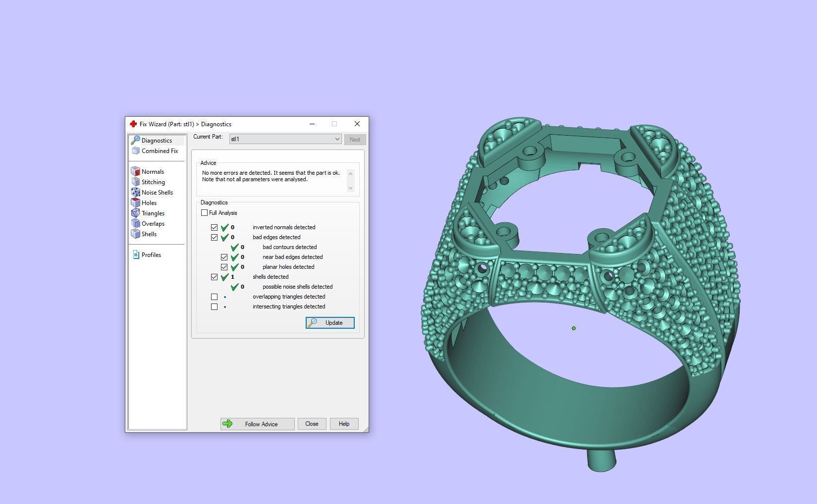Click the Shells icon
The image size is (817, 504).
click(136, 234)
